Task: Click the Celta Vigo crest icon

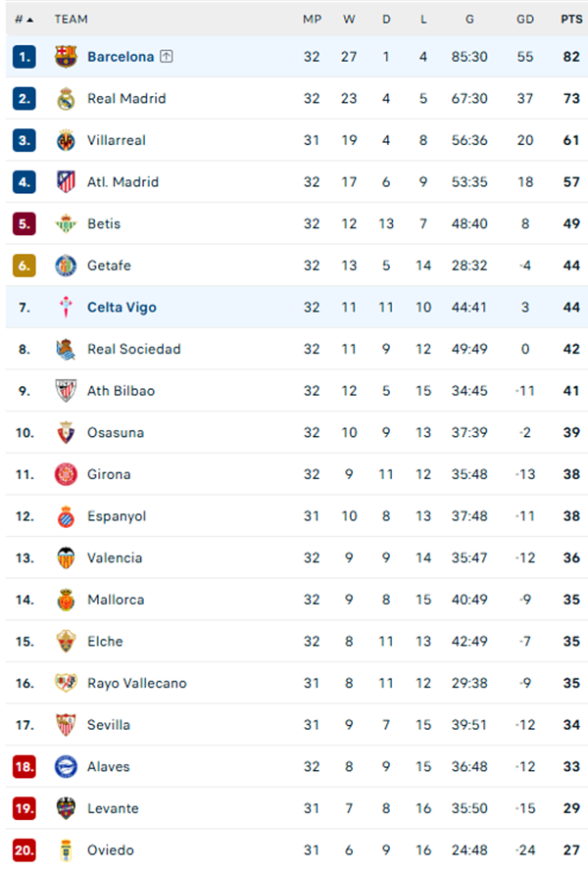Action: (66, 308)
